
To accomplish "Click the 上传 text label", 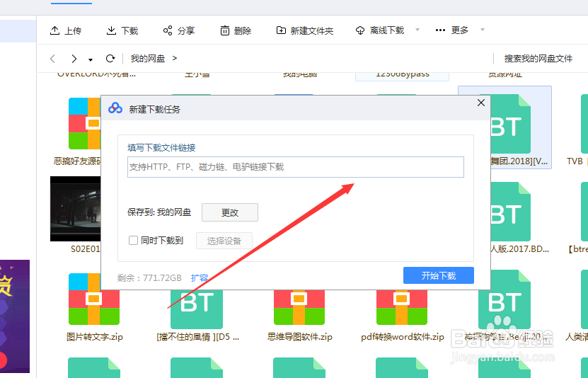I will pyautogui.click(x=73, y=30).
